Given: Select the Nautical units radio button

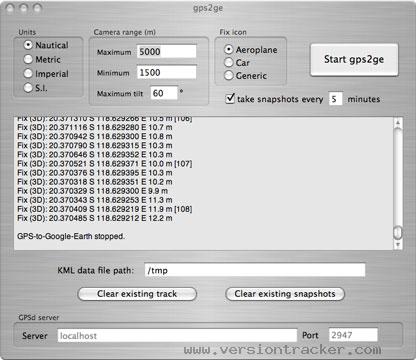Looking at the screenshot, I should tap(28, 45).
